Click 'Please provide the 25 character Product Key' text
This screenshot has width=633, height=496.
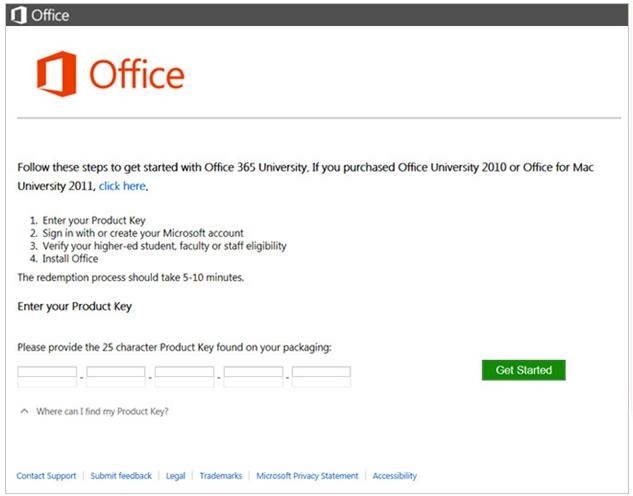pos(174,347)
